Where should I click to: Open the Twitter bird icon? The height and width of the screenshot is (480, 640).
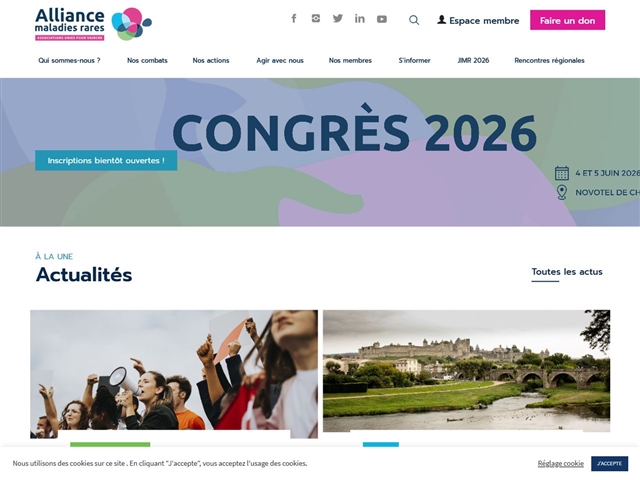(x=338, y=18)
